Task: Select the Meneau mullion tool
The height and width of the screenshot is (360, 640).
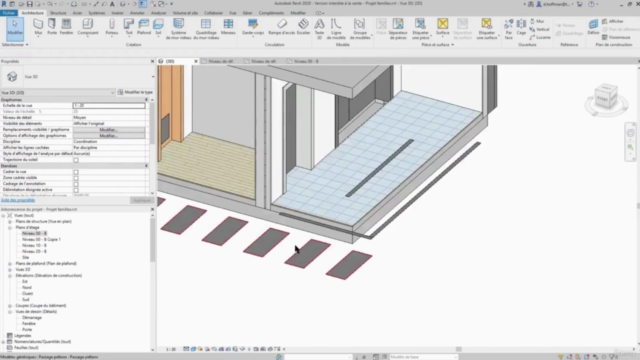Action: point(228,27)
